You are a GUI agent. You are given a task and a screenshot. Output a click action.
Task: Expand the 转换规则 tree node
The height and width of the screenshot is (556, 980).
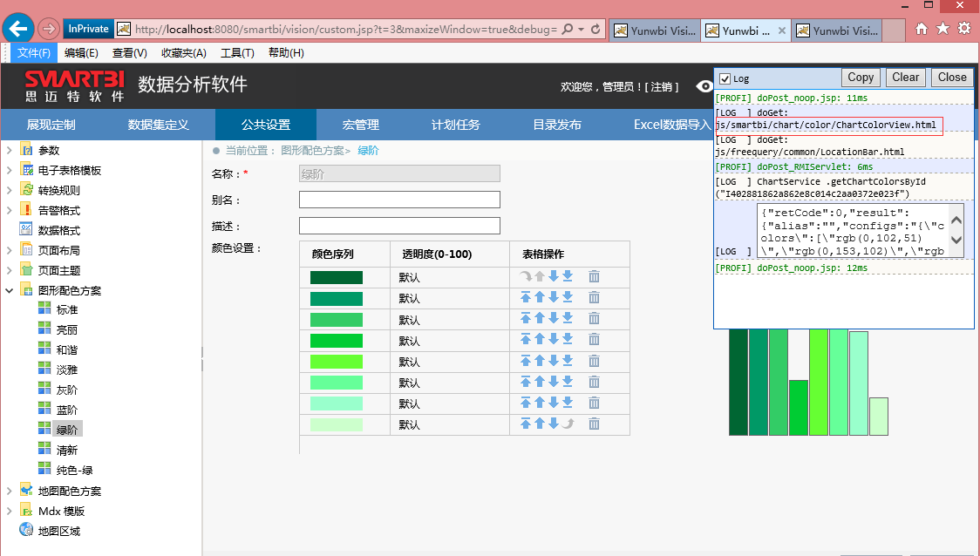point(10,190)
